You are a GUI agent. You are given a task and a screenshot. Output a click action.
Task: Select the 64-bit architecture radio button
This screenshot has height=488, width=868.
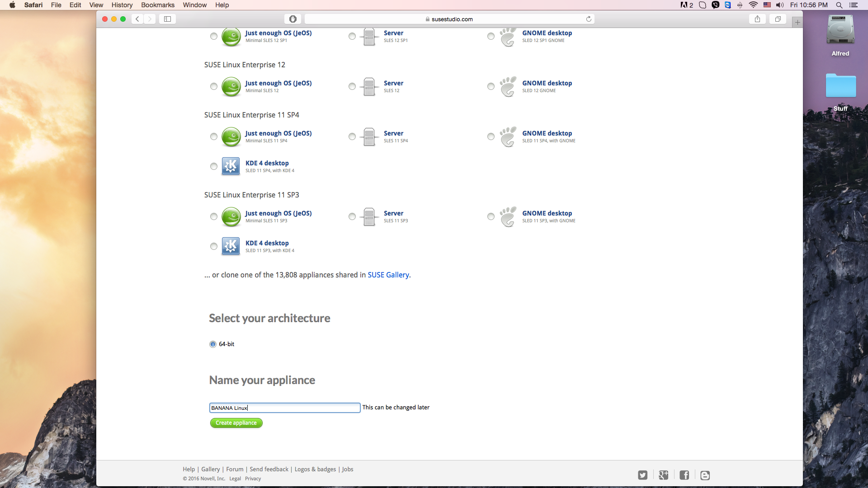click(x=212, y=344)
